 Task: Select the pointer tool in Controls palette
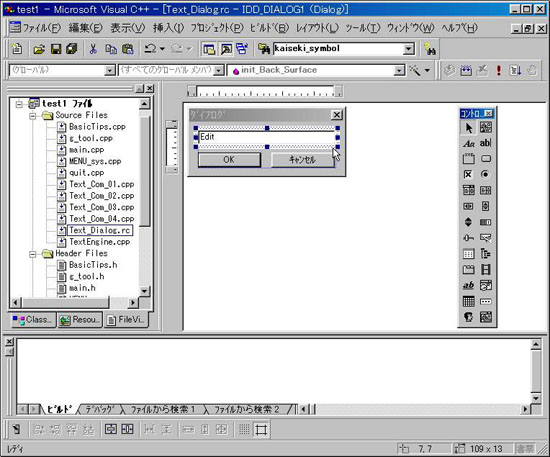[469, 128]
